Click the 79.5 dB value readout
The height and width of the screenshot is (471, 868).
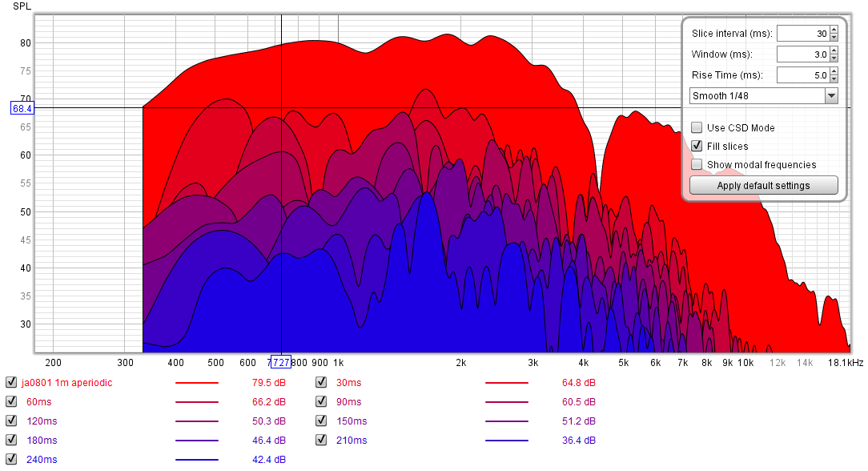269,382
